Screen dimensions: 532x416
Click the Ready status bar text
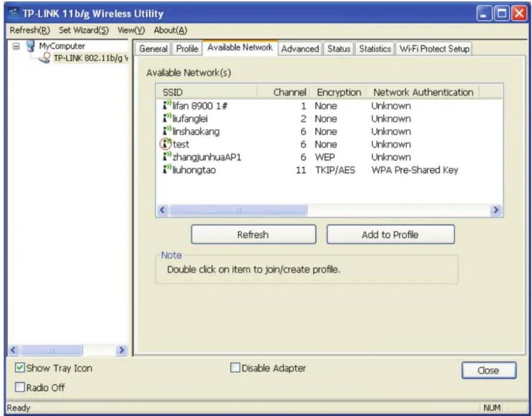click(x=19, y=408)
